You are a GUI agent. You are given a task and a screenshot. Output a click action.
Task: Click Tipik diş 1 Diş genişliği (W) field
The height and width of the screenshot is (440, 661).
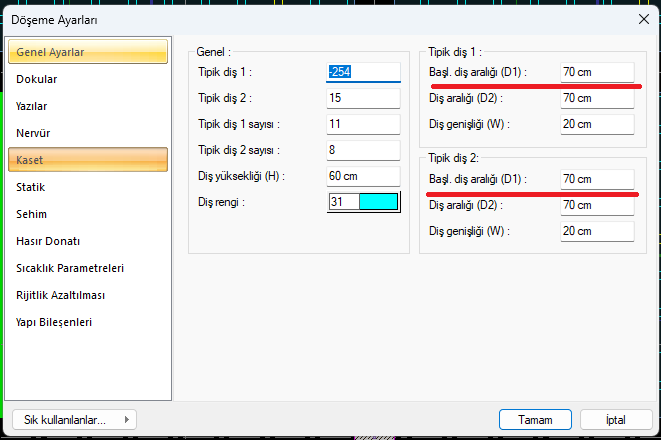(x=596, y=124)
